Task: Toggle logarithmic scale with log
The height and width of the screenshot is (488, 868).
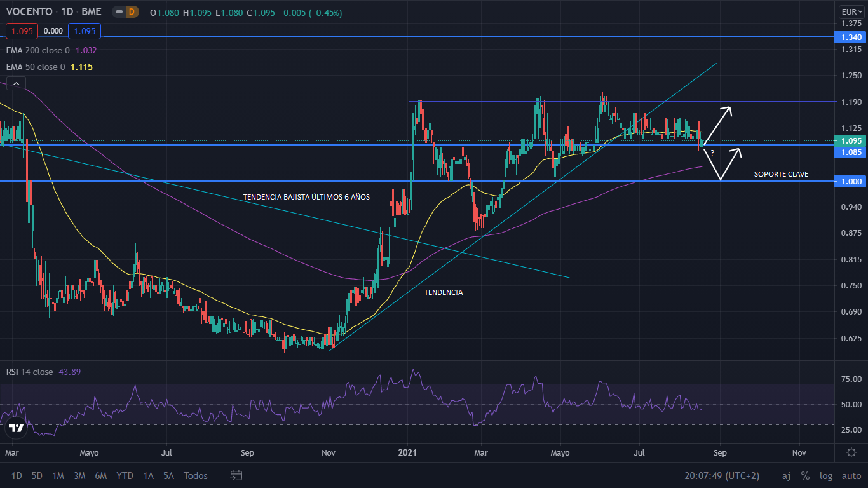Action: point(825,475)
